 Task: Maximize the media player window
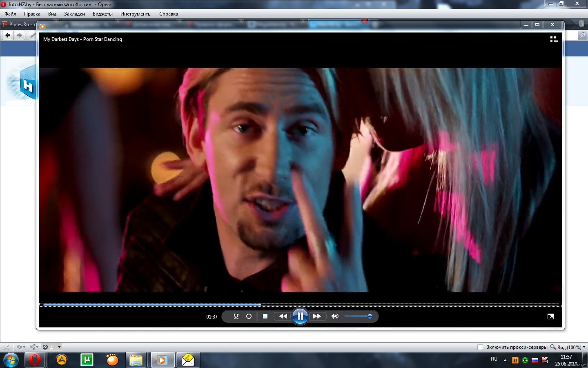pos(537,25)
